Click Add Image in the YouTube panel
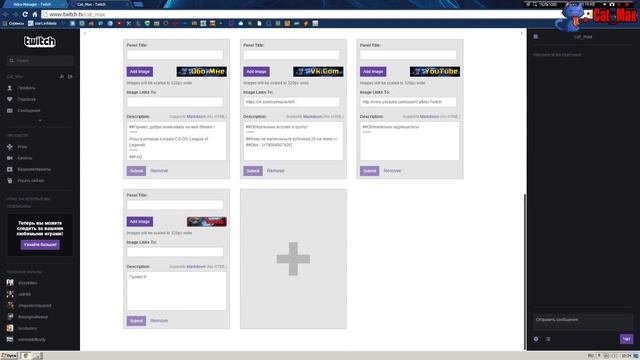The image size is (640, 360). [x=373, y=71]
